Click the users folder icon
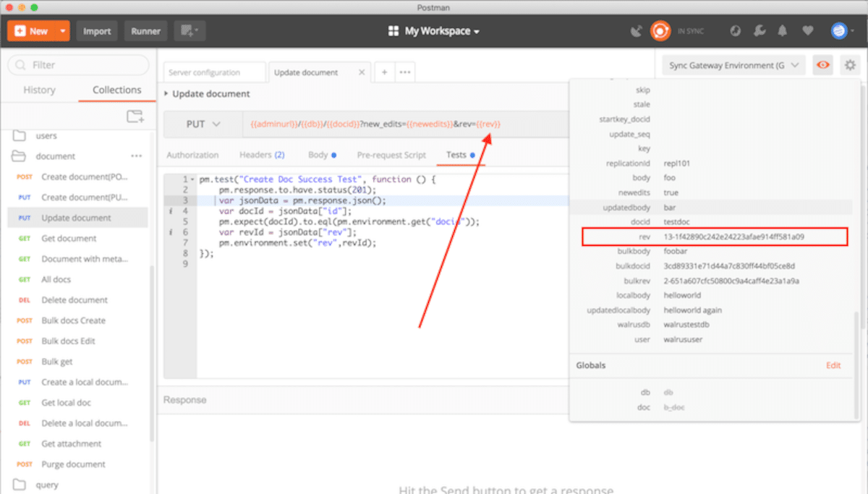868x494 pixels. [x=20, y=136]
